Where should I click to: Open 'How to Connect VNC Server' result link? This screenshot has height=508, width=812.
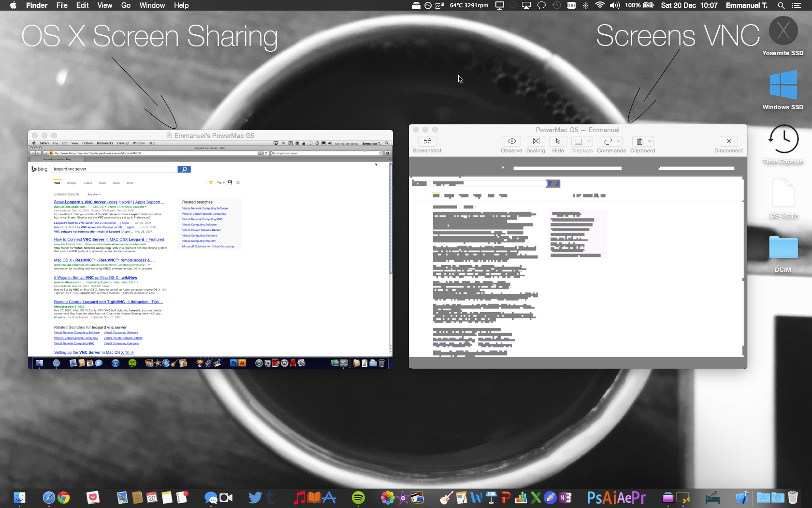(109, 239)
